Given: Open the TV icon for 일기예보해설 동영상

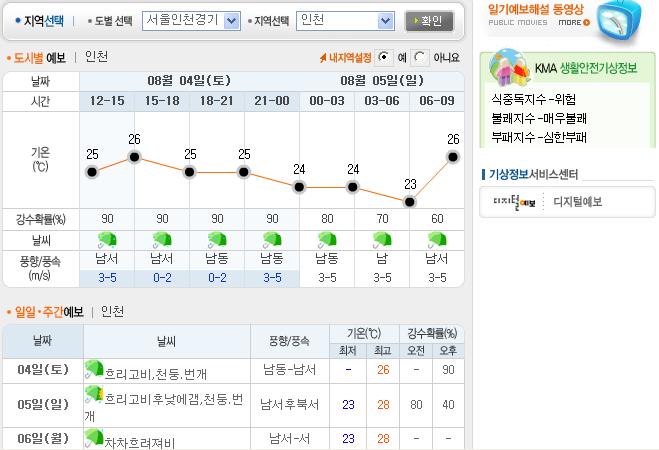Looking at the screenshot, I should (620, 21).
